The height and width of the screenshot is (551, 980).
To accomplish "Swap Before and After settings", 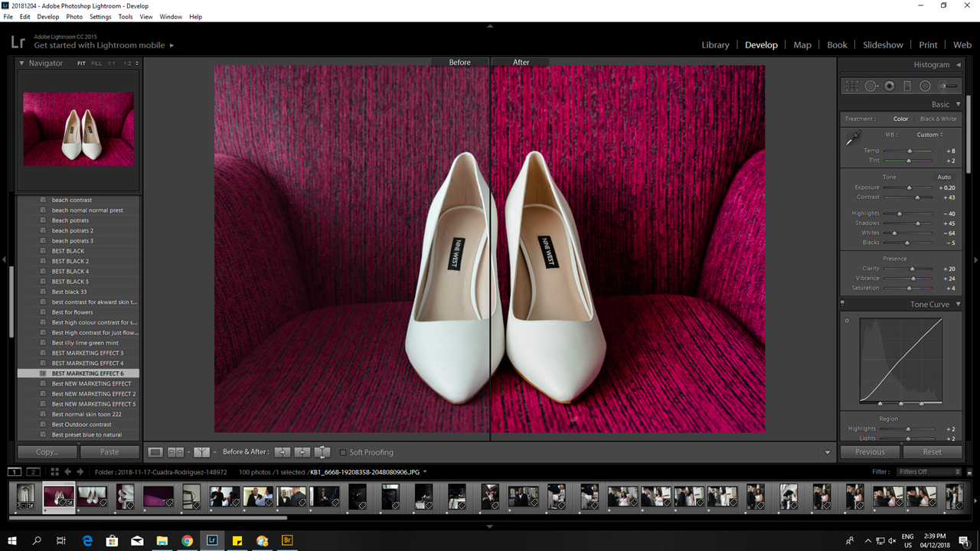I will [322, 452].
